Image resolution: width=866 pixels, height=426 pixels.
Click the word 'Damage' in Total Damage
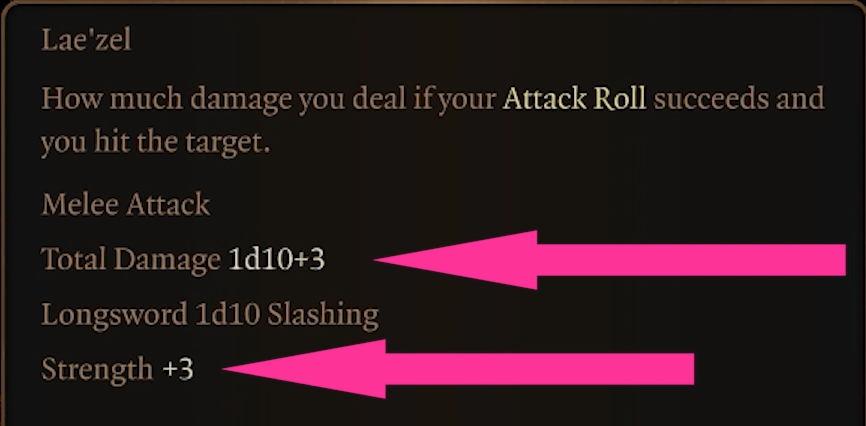click(167, 259)
